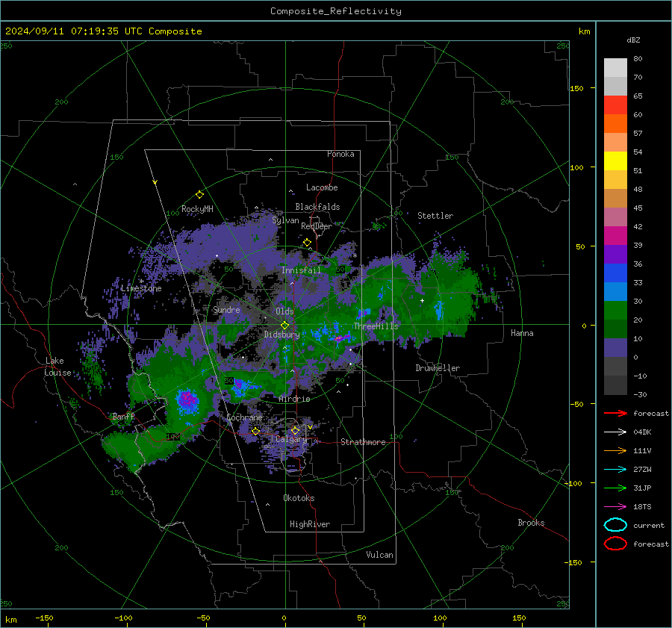Click the Vulcan label
The height and width of the screenshot is (628, 672).
tap(379, 555)
